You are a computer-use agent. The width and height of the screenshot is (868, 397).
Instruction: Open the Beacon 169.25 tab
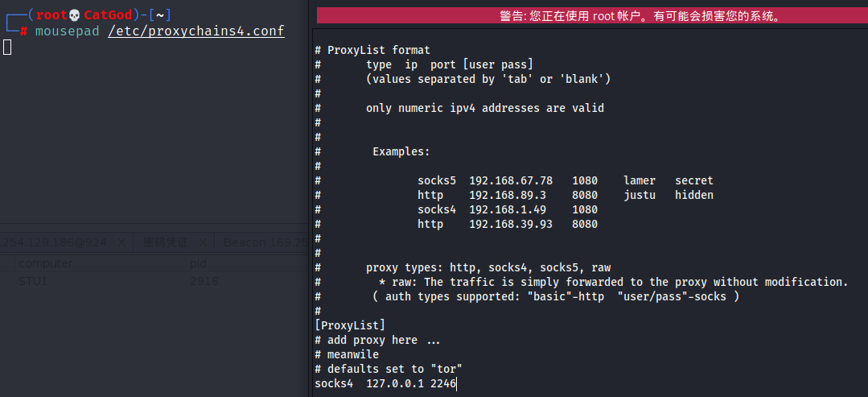[x=264, y=242]
